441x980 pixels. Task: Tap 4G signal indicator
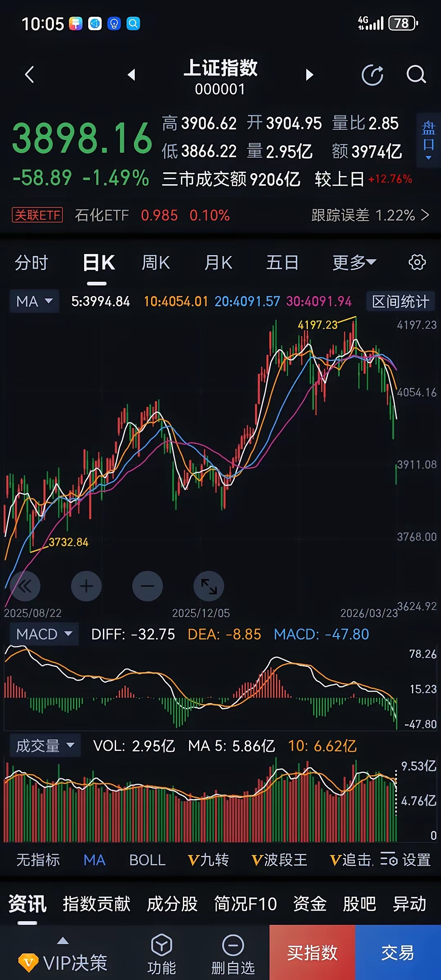371,23
